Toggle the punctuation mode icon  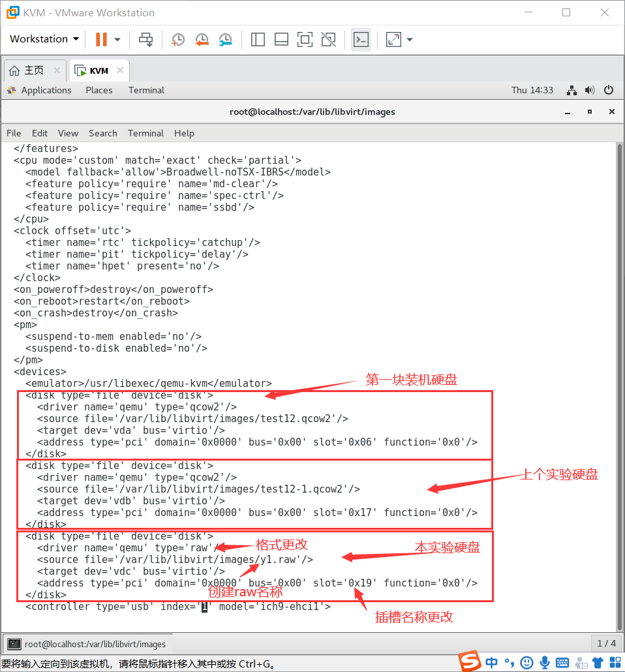click(x=510, y=663)
